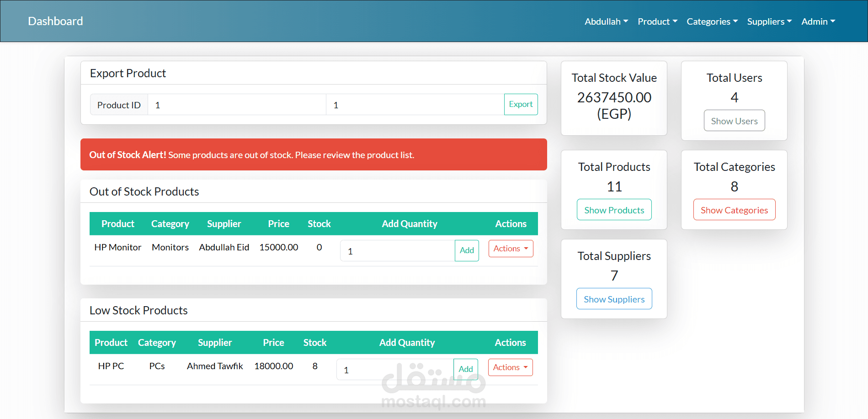This screenshot has width=868, height=419.
Task: Click the Out of Stock Alert banner
Action: [x=314, y=154]
